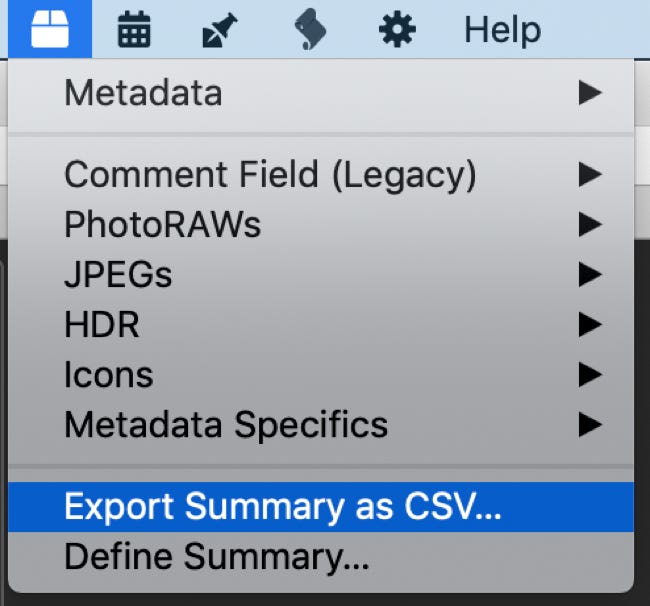Expand the Metadata Specifics submenu arrow
This screenshot has width=650, height=606.
tap(590, 425)
